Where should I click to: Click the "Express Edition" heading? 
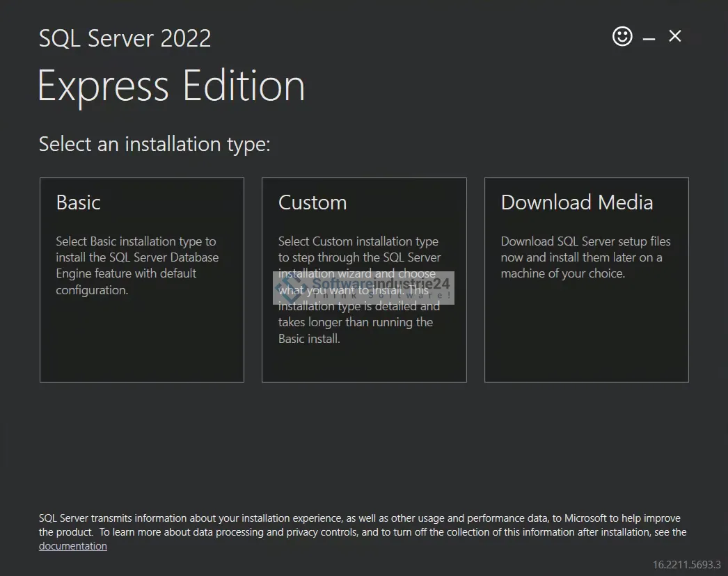(171, 86)
